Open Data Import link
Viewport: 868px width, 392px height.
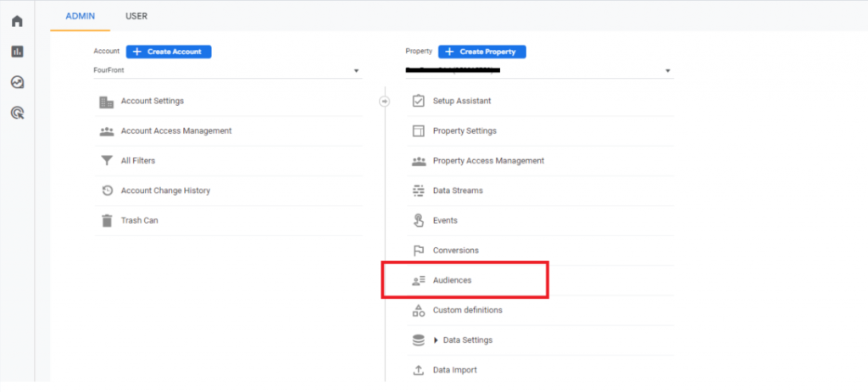click(454, 370)
